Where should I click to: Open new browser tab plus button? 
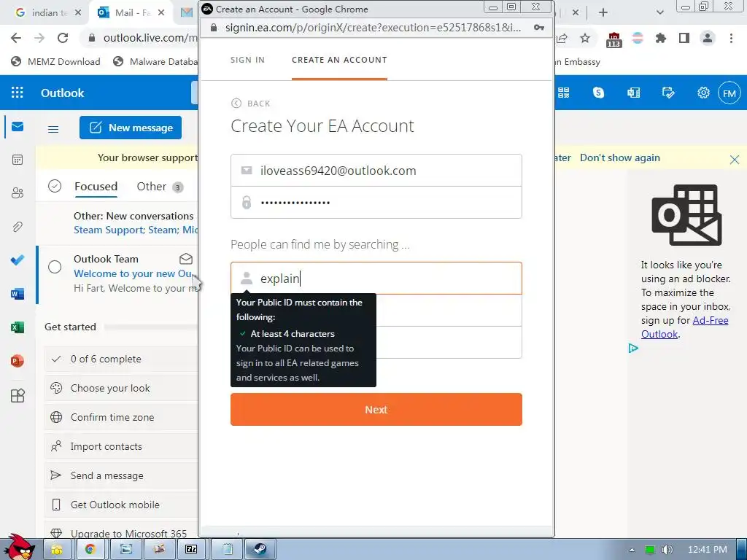click(x=603, y=13)
